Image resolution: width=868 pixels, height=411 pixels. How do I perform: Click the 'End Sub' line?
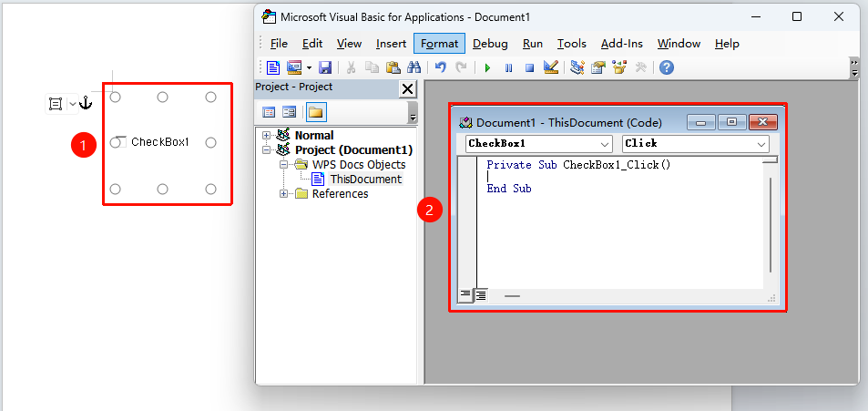[x=509, y=189]
